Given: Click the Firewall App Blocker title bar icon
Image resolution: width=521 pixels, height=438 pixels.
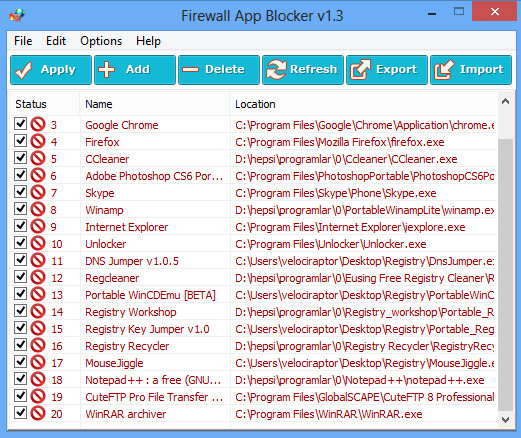Looking at the screenshot, I should point(17,15).
